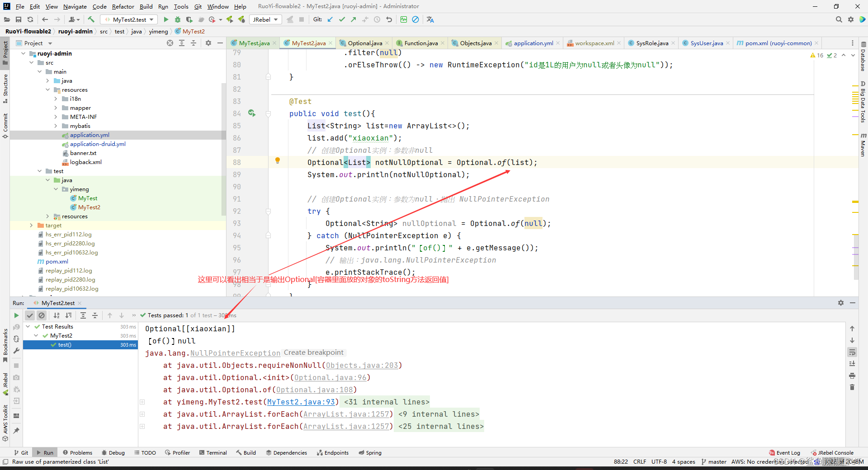Click UTF-8 encoding in status bar
Screen dimensions: 868x470
pyautogui.click(x=659, y=461)
